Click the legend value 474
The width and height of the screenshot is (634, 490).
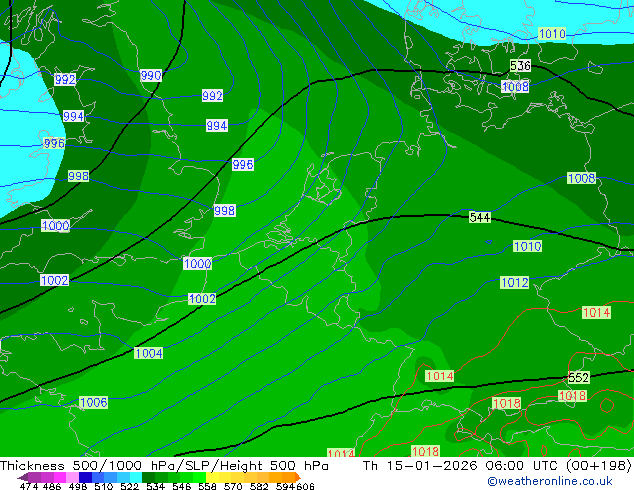pyautogui.click(x=29, y=486)
